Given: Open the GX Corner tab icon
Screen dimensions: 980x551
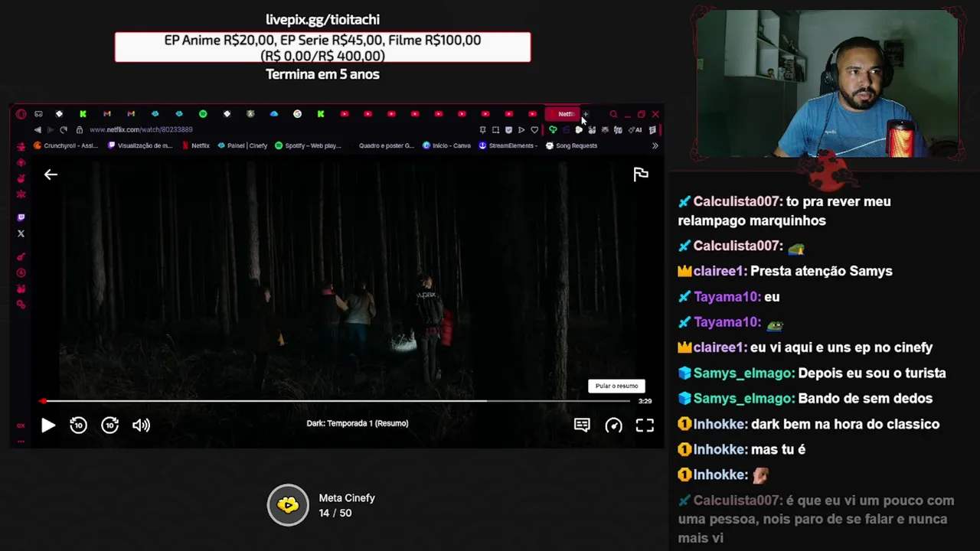Looking at the screenshot, I should (x=38, y=114).
